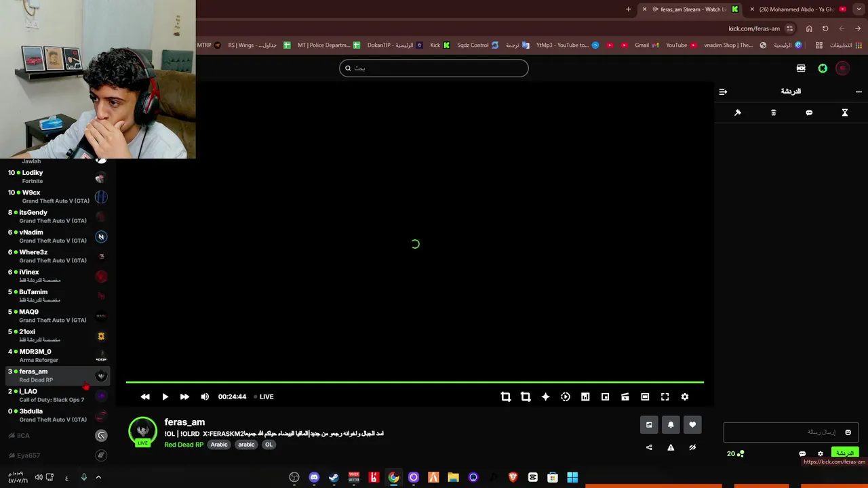The height and width of the screenshot is (488, 868).
Task: Click the circular replay clip icon
Action: (566, 396)
